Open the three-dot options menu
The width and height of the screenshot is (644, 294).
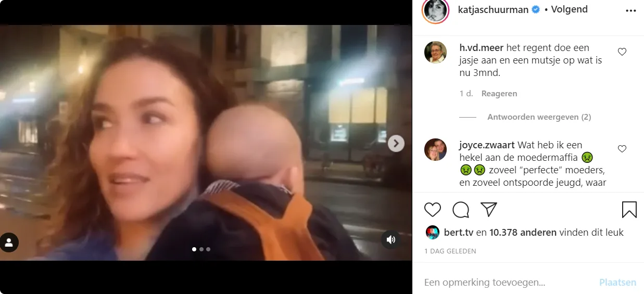click(x=631, y=10)
